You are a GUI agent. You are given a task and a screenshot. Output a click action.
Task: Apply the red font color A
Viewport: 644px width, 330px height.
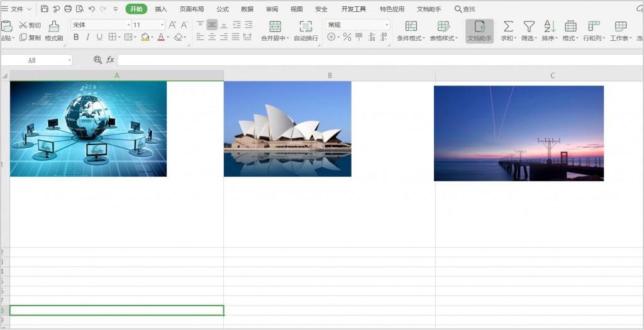coord(161,37)
